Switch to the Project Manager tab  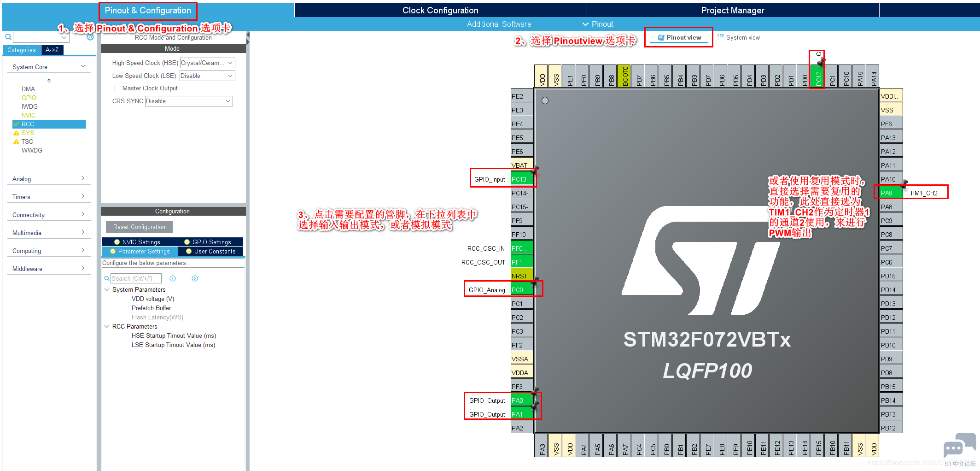[x=733, y=11]
